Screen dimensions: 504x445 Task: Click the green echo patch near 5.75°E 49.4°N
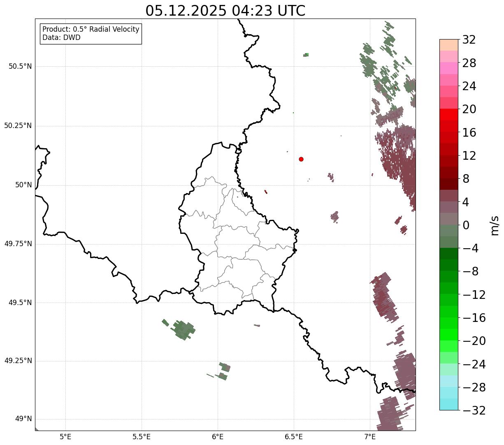coord(183,330)
